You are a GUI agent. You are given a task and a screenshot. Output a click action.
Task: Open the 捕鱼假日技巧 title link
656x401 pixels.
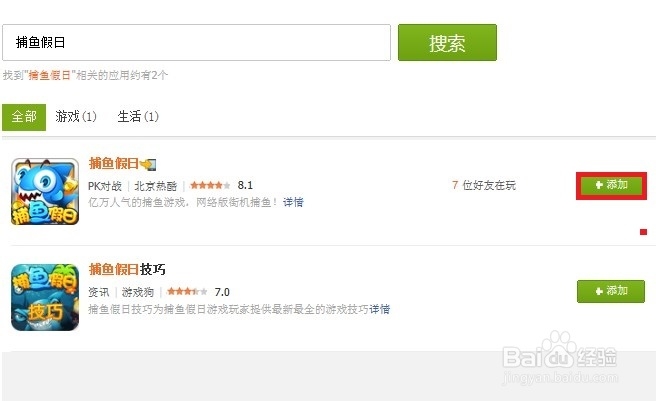(x=127, y=269)
